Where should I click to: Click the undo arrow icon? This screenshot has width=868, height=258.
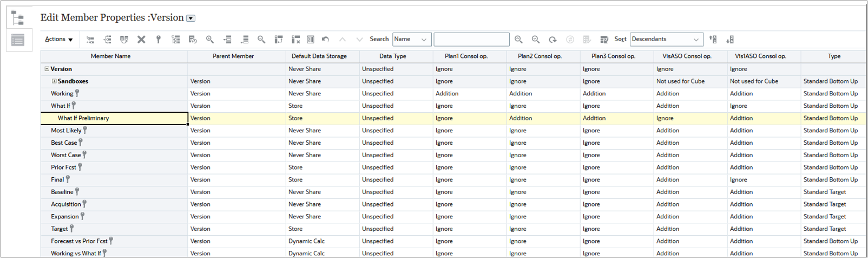(x=325, y=39)
